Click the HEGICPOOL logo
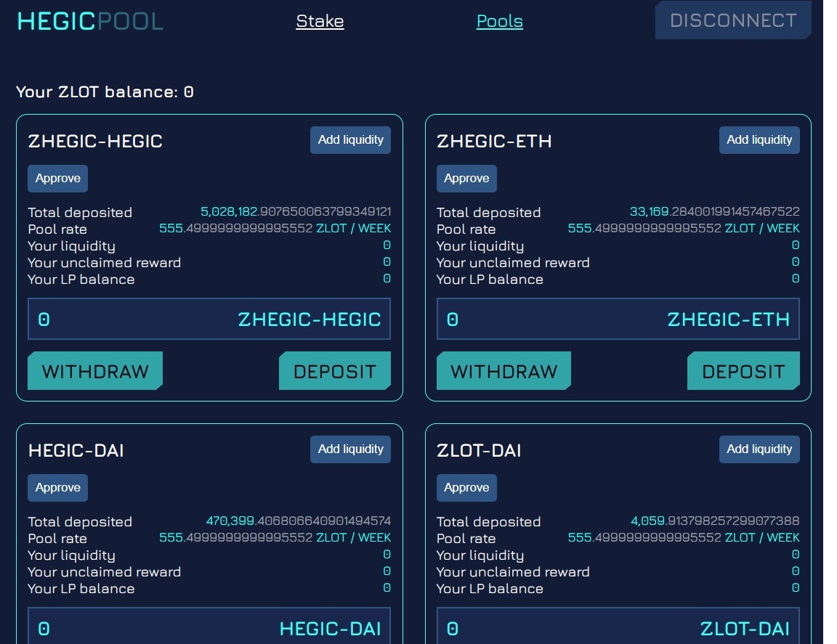This screenshot has width=837, height=644. (90, 21)
